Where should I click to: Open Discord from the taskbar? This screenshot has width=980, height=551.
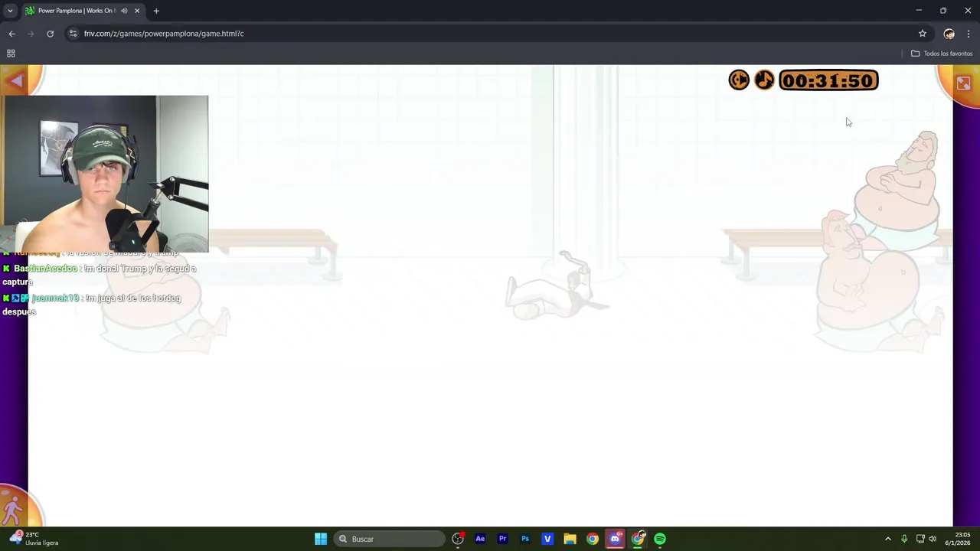[x=615, y=539]
